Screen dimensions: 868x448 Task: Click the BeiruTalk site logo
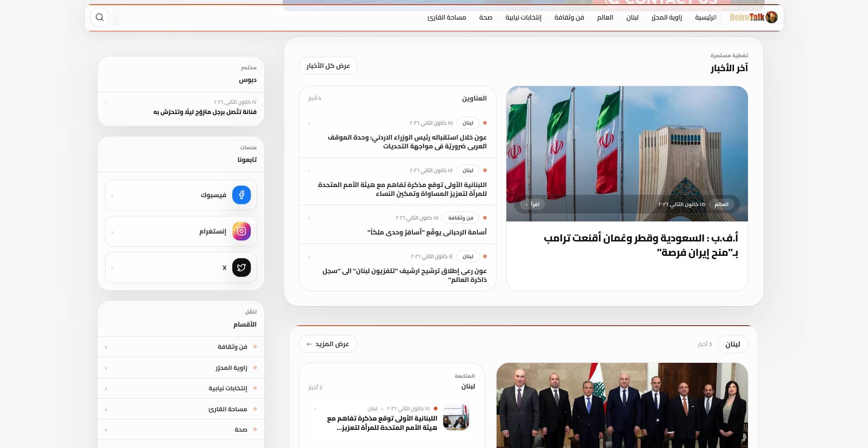coord(753,17)
